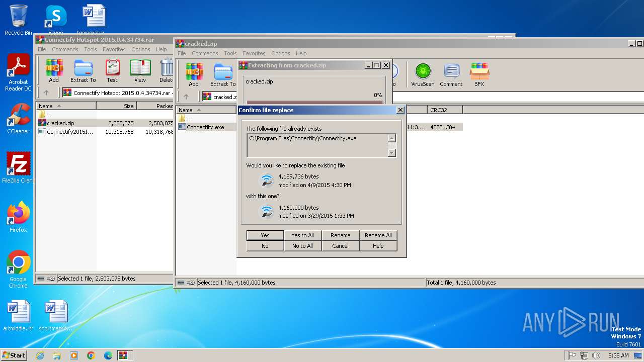The width and height of the screenshot is (644, 362).
Task: Click Add icon in cracked.zip window
Action: pos(194,75)
